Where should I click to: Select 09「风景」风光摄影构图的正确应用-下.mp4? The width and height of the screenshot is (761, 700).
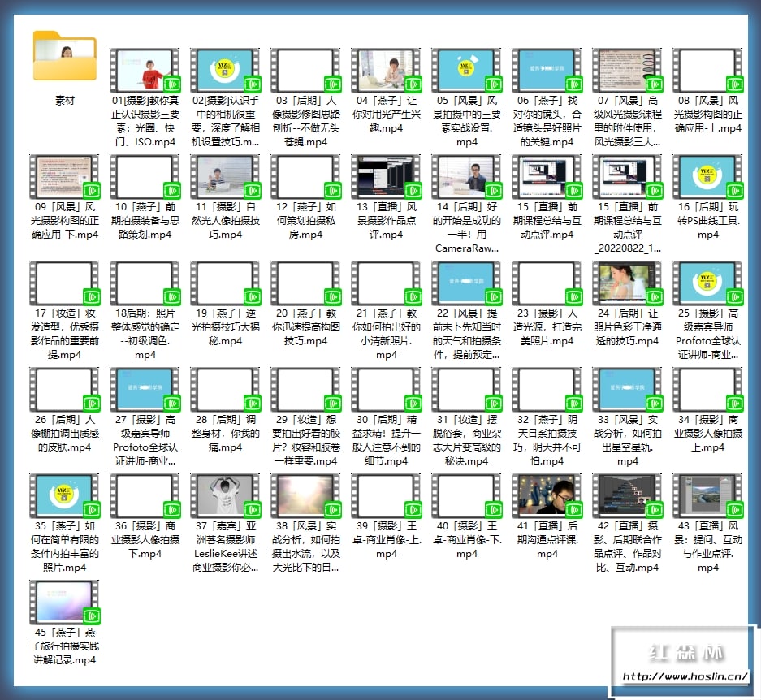pos(64,177)
